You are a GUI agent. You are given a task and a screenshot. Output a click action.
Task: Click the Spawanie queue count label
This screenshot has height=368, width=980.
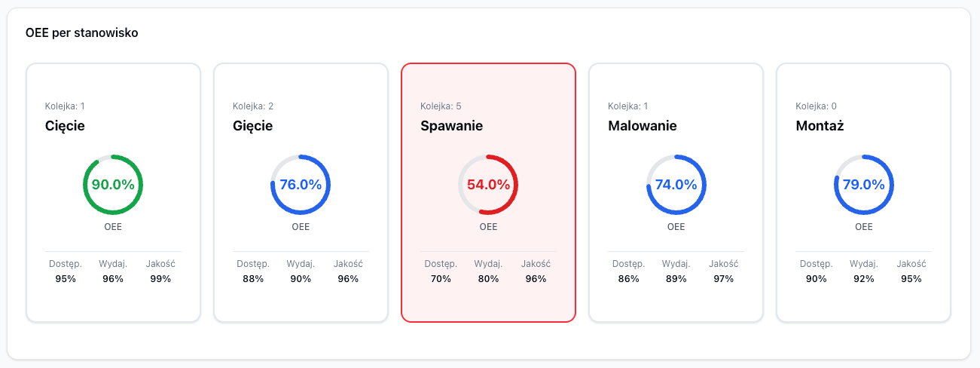click(441, 106)
